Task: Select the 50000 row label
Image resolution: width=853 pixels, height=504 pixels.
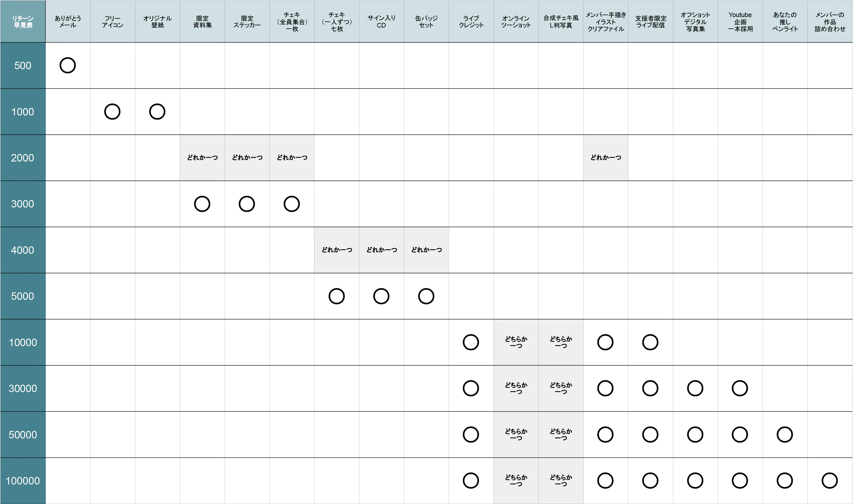Action: tap(23, 435)
